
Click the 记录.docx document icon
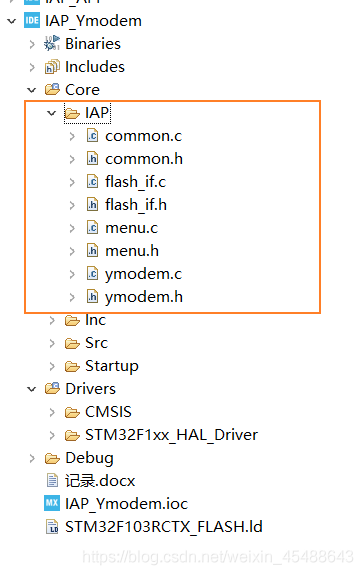click(52, 480)
